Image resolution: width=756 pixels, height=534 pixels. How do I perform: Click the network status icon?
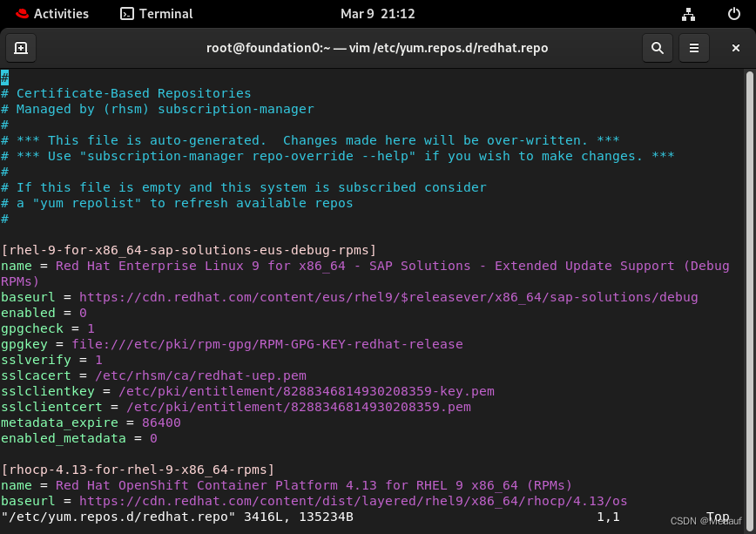688,14
